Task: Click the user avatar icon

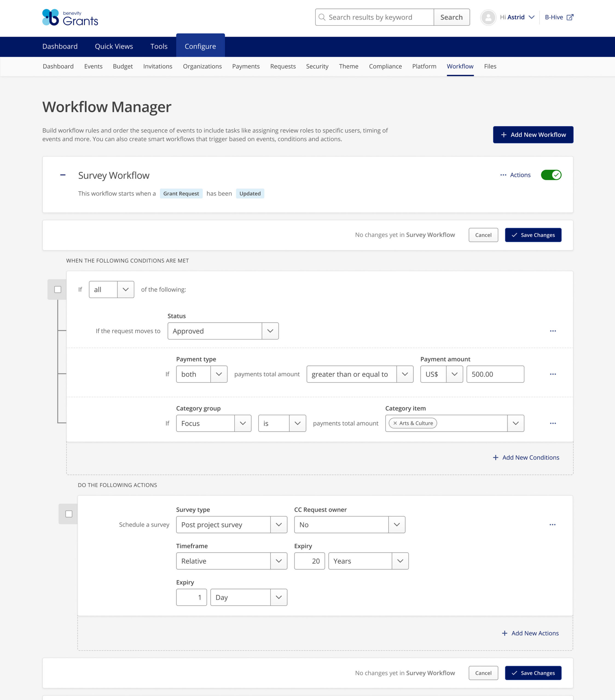Action: pyautogui.click(x=488, y=17)
